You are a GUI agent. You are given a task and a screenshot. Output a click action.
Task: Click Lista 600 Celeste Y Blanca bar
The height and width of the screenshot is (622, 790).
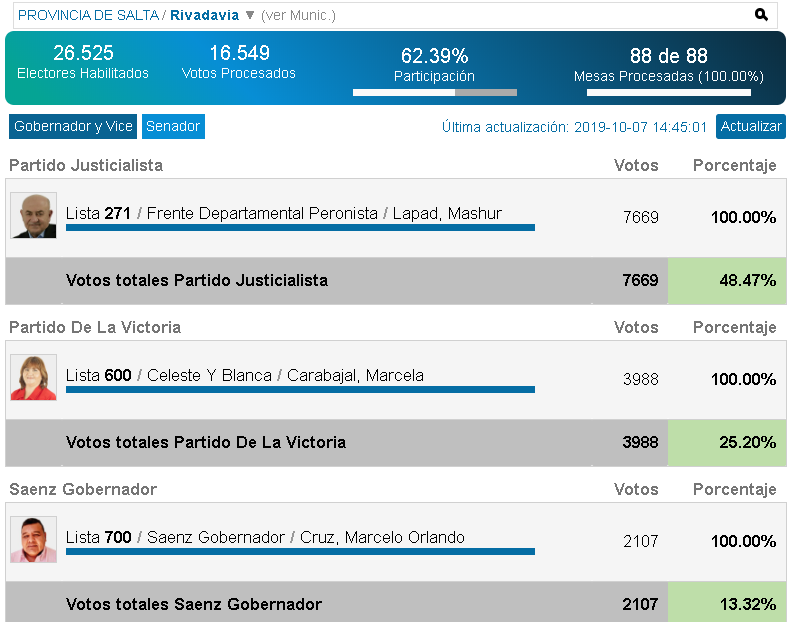pyautogui.click(x=300, y=390)
